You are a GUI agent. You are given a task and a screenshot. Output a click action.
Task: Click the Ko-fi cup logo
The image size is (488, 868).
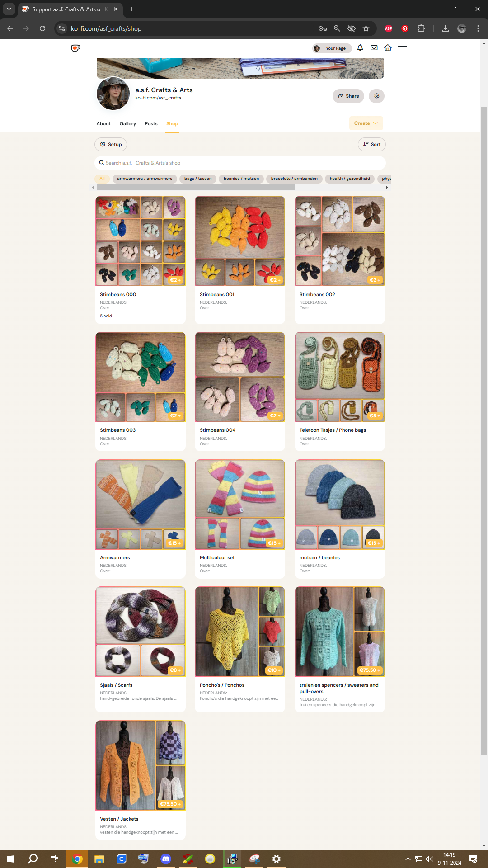(x=75, y=48)
